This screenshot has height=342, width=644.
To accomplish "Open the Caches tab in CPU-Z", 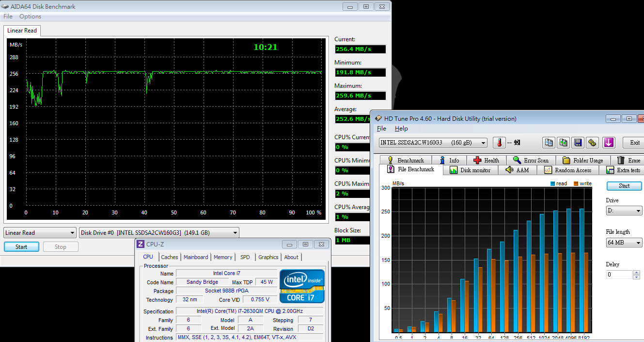I will (170, 257).
